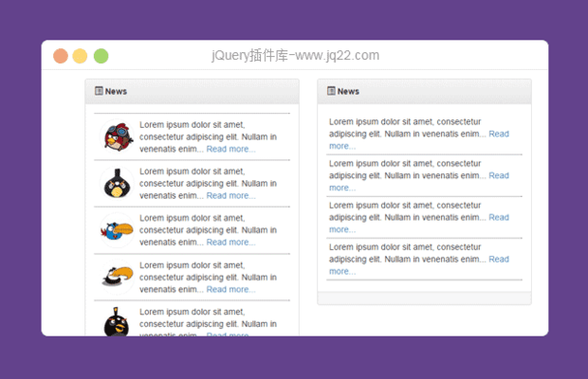Click 'Read more...' beside the toucan bird
Viewport: 588px width, 379px height.
[230, 289]
